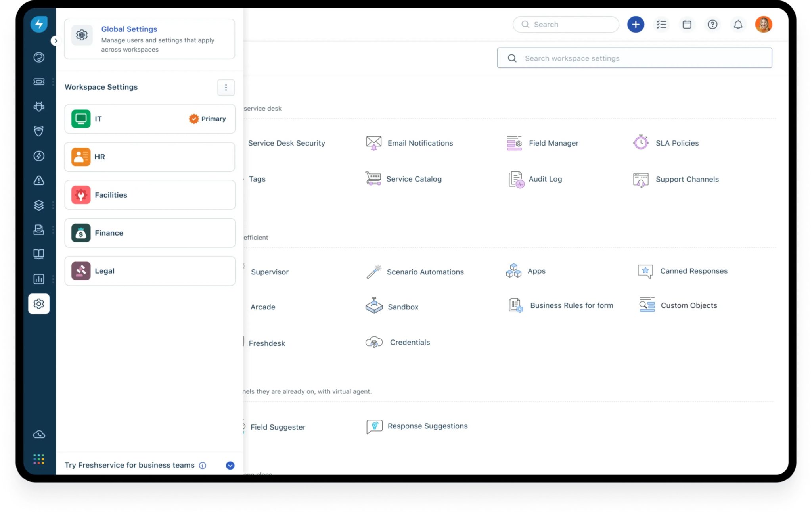
Task: Expand the Try Freshservice for business teams chevron
Action: tap(230, 465)
